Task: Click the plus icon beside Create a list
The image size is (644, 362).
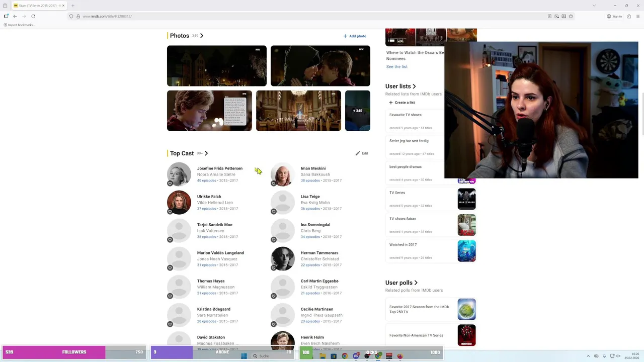Action: point(391,103)
